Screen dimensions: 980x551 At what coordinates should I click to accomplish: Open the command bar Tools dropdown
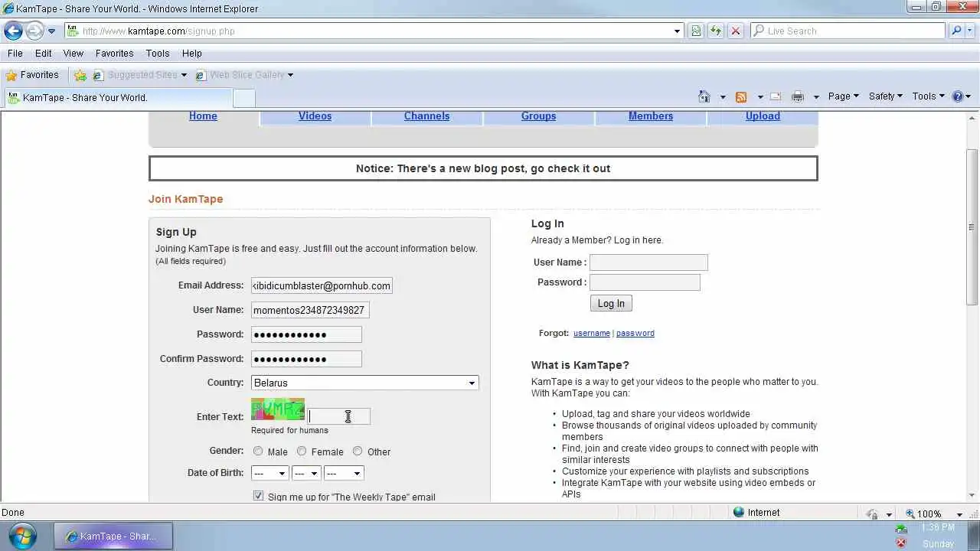[928, 96]
